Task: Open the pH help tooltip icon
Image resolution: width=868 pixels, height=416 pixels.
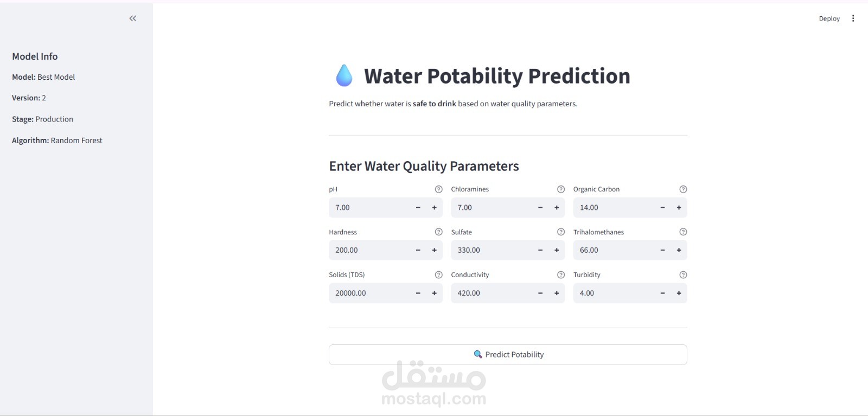Action: pos(438,189)
